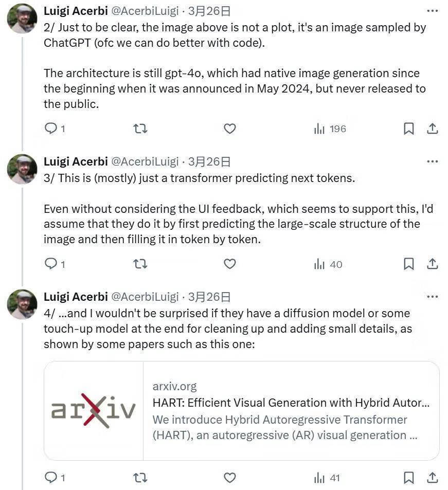Reply to the 2/ ChatGPT image tweet
448x490 pixels.
pyautogui.click(x=51, y=129)
